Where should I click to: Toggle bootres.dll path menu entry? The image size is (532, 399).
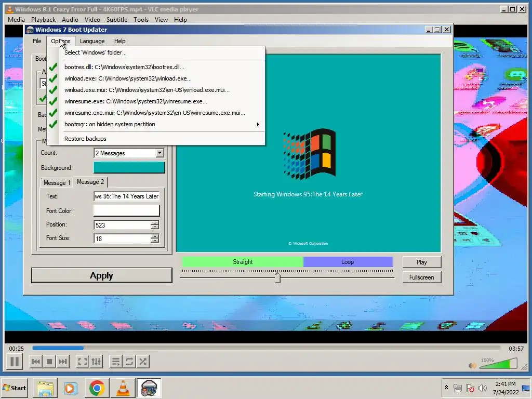[156, 67]
